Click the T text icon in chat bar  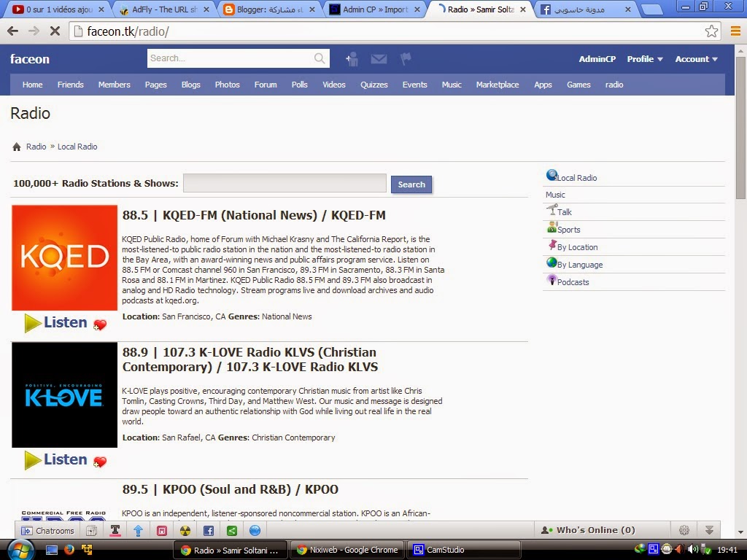[115, 531]
